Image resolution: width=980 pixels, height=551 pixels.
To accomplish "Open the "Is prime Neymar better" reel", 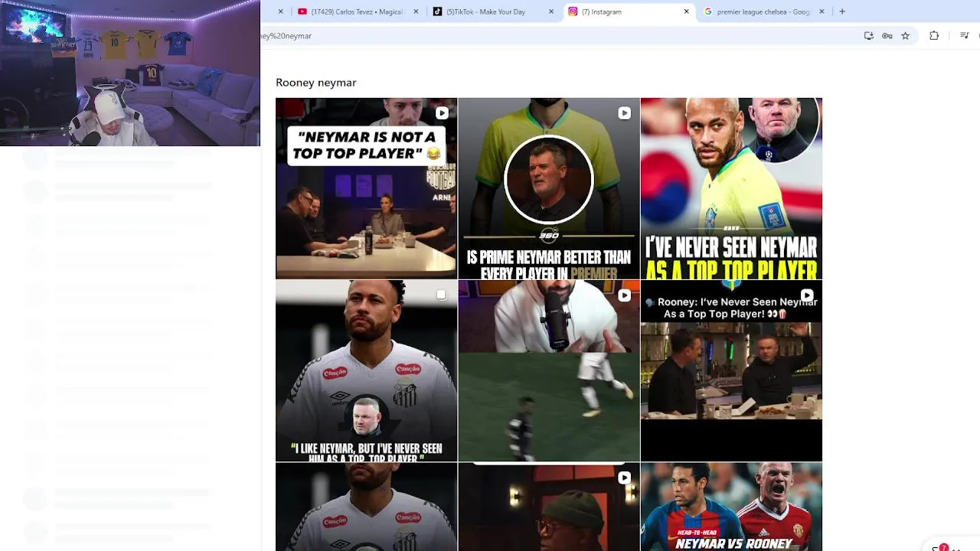I will click(x=548, y=188).
